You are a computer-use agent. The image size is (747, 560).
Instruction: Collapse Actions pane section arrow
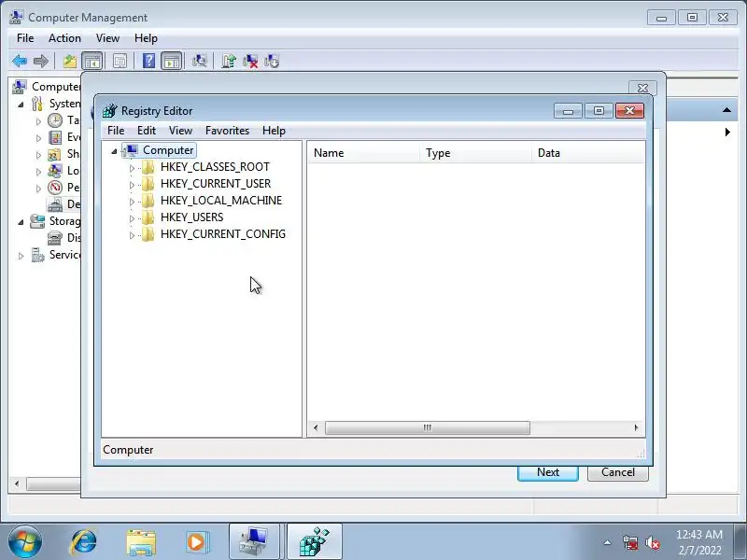coord(726,110)
